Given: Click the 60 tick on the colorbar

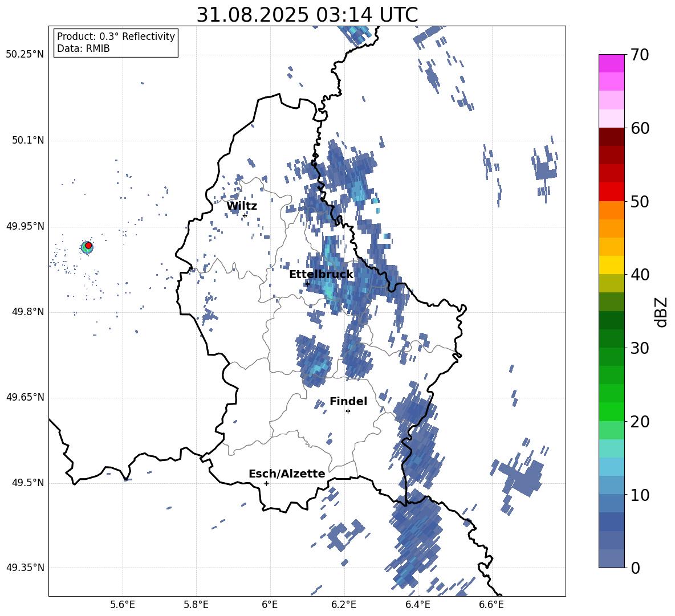Looking at the screenshot, I should tap(639, 128).
